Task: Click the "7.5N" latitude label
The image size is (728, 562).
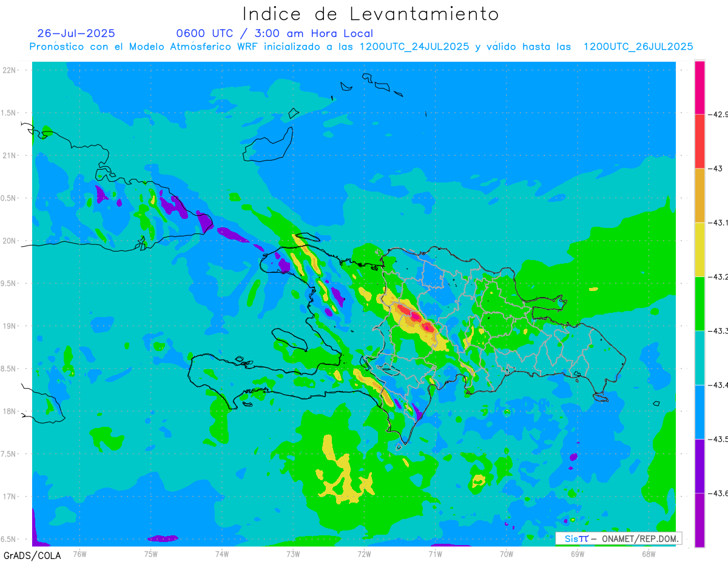Action: (8, 454)
